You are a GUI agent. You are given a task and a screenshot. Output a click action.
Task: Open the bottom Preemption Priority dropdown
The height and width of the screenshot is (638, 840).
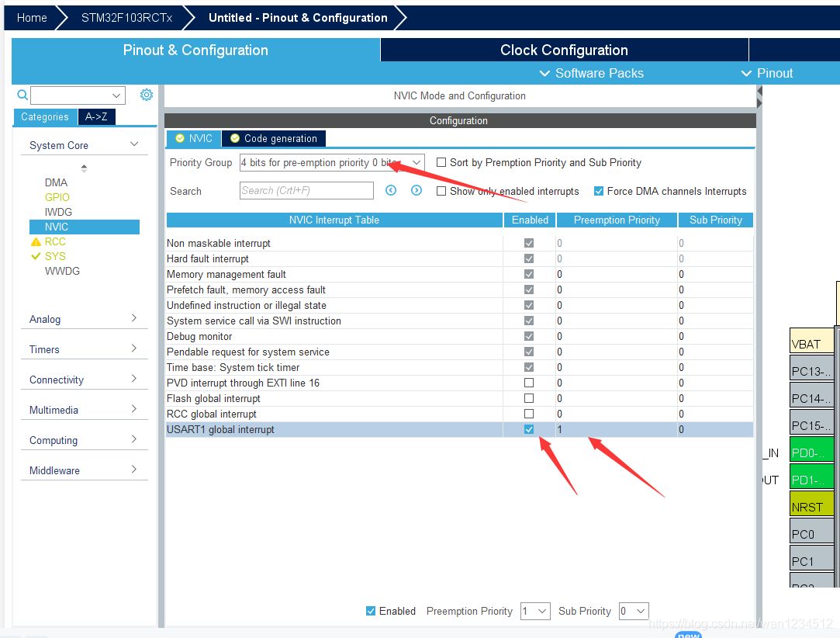535,611
